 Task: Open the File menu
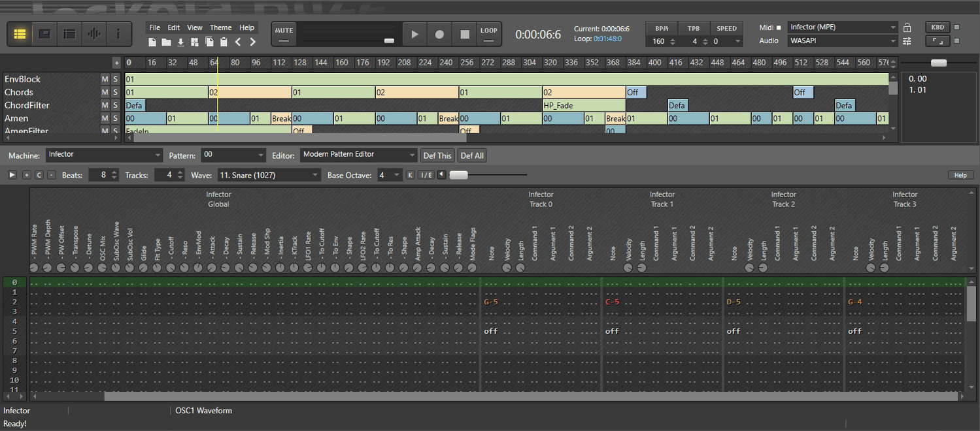[154, 27]
